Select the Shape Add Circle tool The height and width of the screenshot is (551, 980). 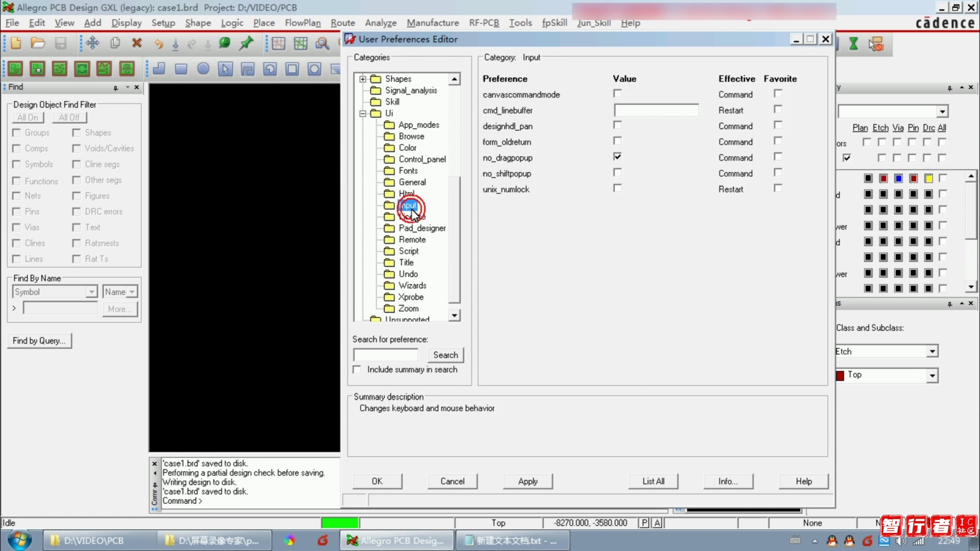click(203, 68)
